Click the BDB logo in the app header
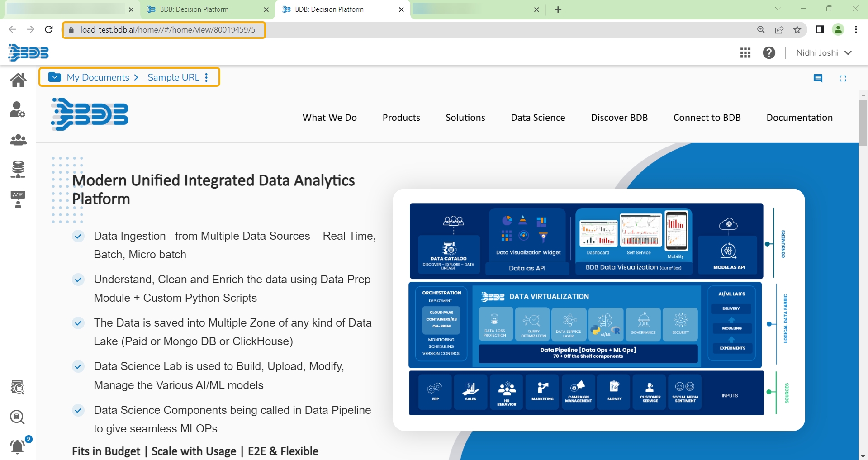 coord(28,53)
